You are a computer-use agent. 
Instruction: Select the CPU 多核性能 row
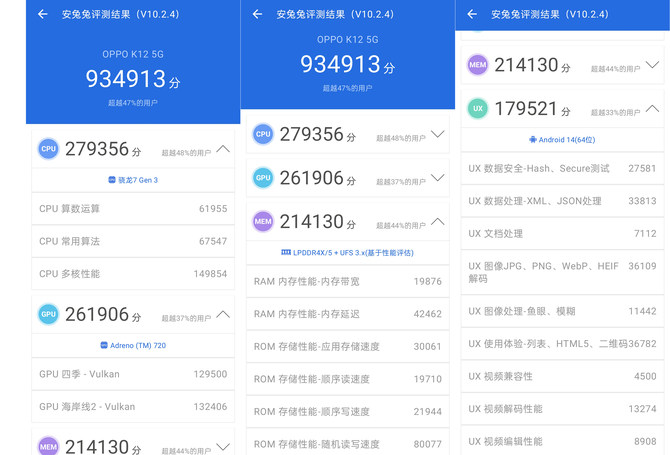(x=133, y=273)
